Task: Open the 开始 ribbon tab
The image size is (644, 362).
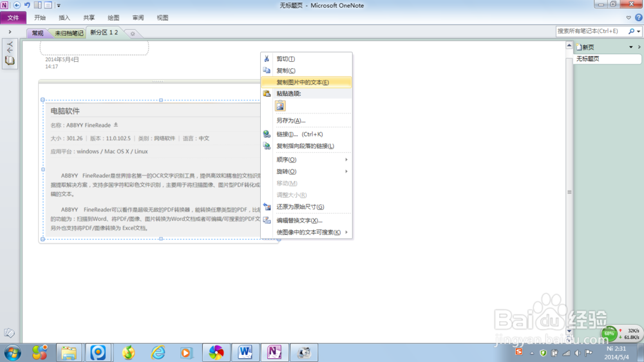Action: click(x=40, y=17)
